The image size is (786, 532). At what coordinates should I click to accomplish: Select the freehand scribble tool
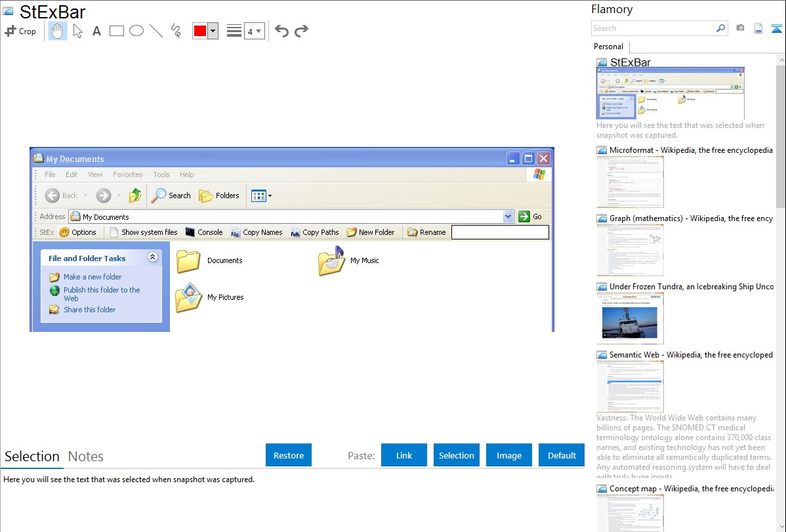[x=176, y=31]
